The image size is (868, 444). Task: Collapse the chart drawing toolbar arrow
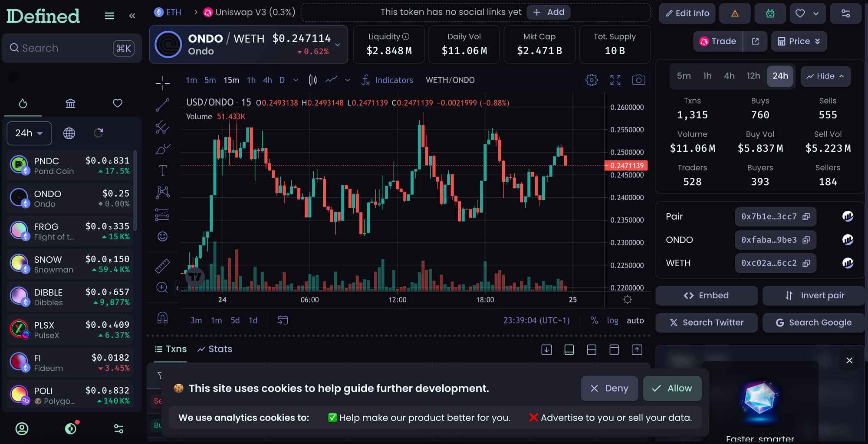click(x=177, y=288)
